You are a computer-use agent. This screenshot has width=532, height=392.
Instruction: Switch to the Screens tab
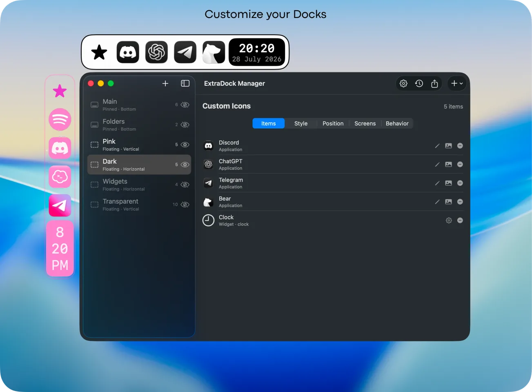(x=365, y=123)
